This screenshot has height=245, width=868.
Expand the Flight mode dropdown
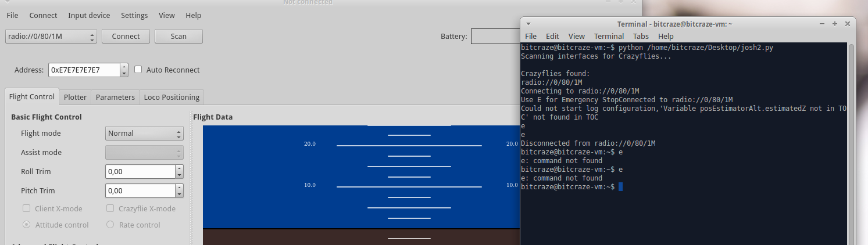point(144,134)
